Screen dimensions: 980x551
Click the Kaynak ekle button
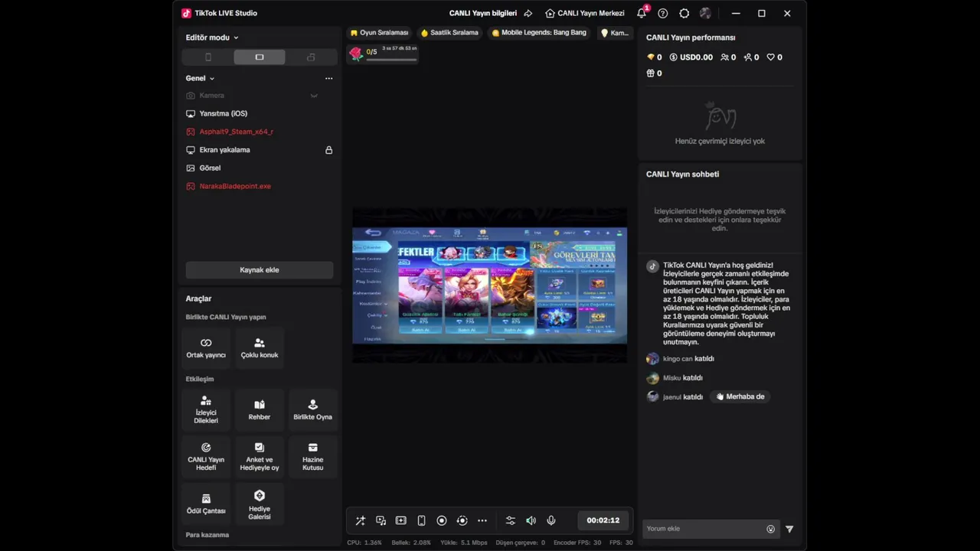tap(260, 270)
